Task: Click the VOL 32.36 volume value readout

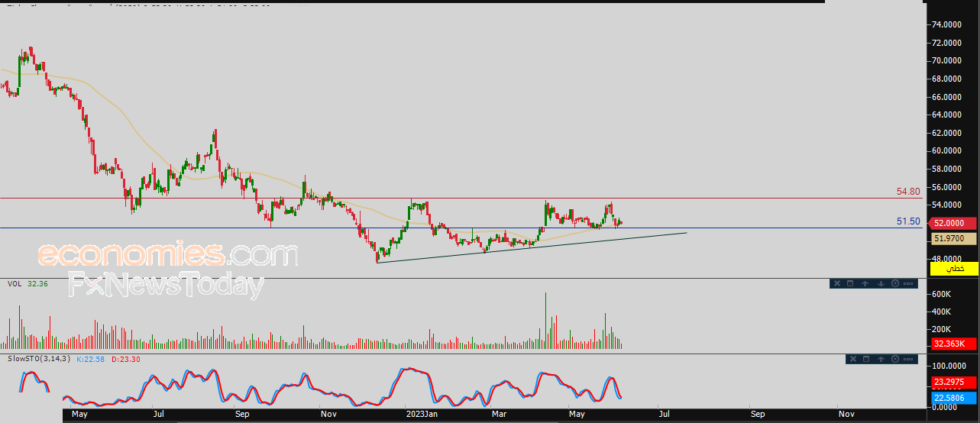Action: tap(37, 283)
